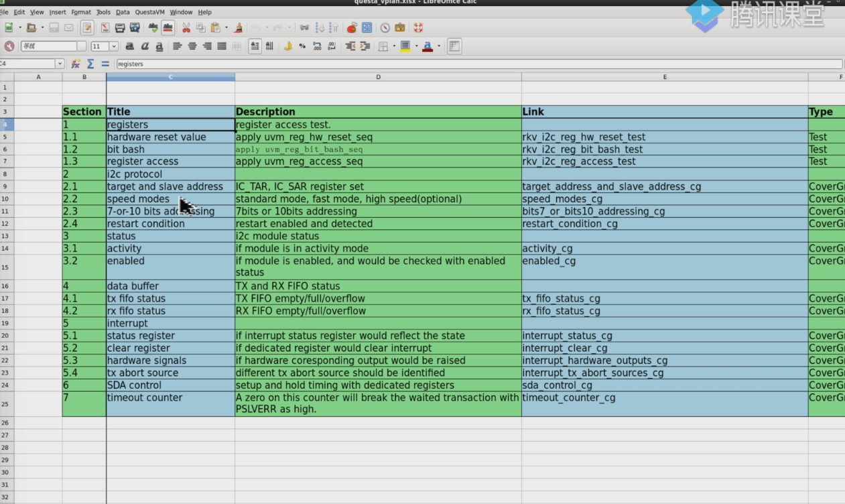Screen dimensions: 845x504
Task: Toggle Bold formatting
Action: click(129, 46)
